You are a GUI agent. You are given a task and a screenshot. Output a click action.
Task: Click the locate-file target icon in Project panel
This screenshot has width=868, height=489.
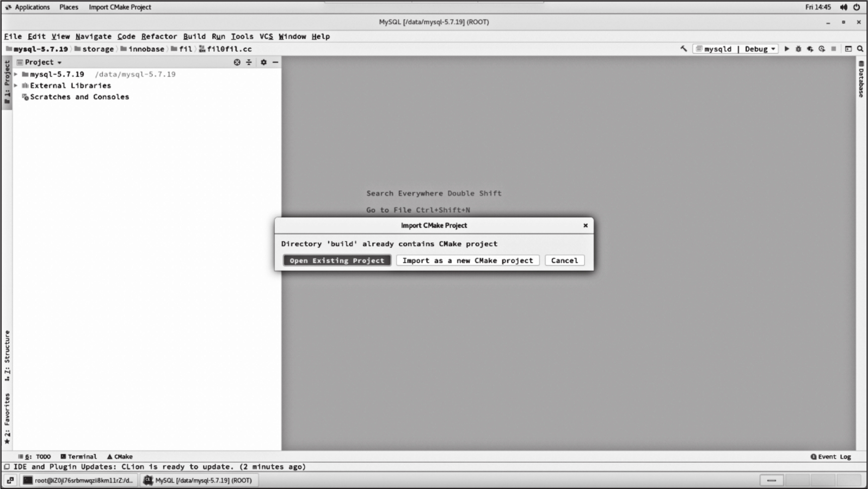(237, 62)
